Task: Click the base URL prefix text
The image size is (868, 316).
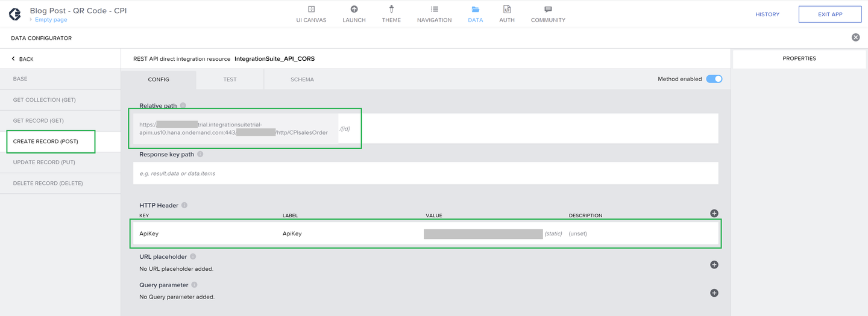Action: (235, 128)
